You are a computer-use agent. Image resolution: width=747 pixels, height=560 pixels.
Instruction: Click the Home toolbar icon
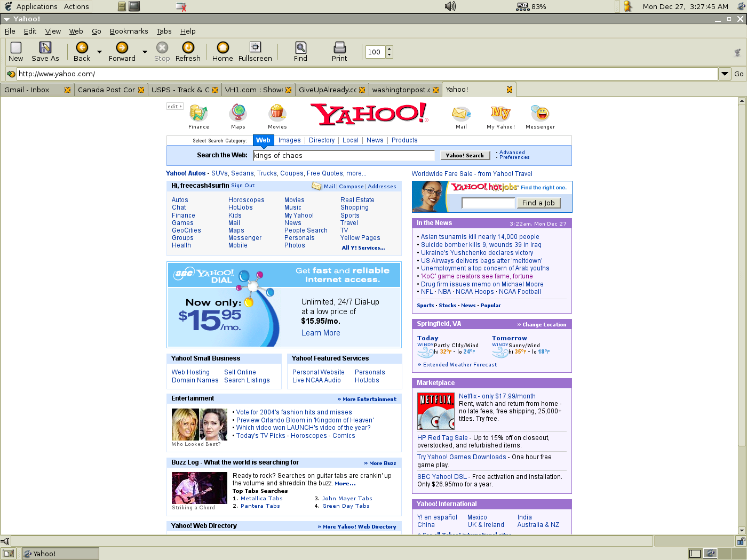pos(222,48)
